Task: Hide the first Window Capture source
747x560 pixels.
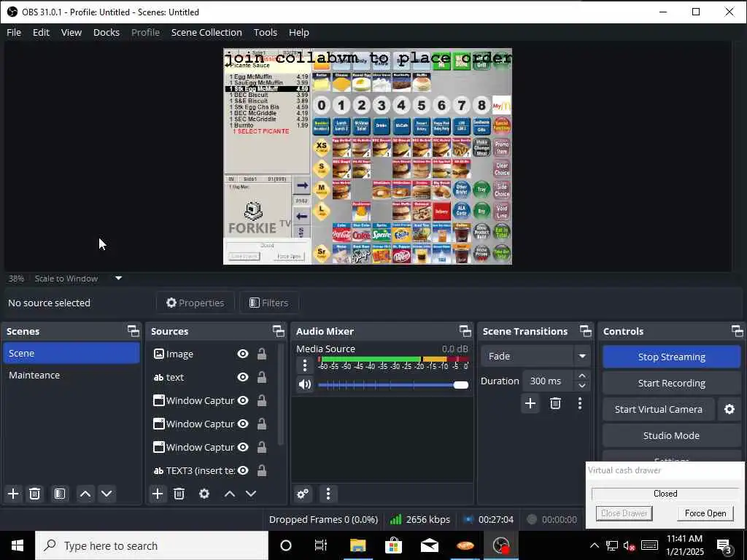Action: click(x=243, y=400)
